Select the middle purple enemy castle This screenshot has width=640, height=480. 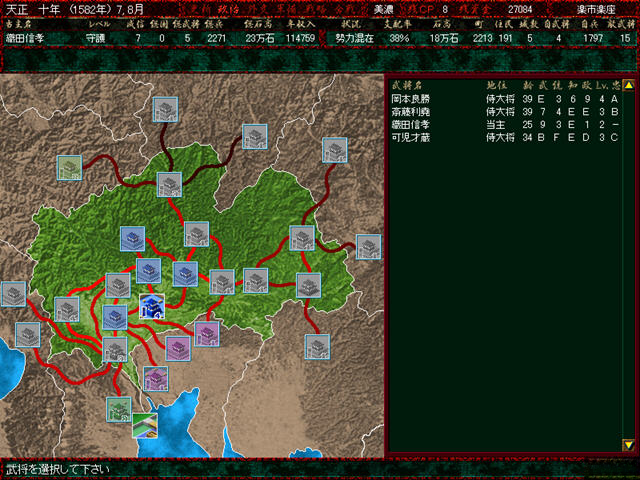[x=178, y=349]
